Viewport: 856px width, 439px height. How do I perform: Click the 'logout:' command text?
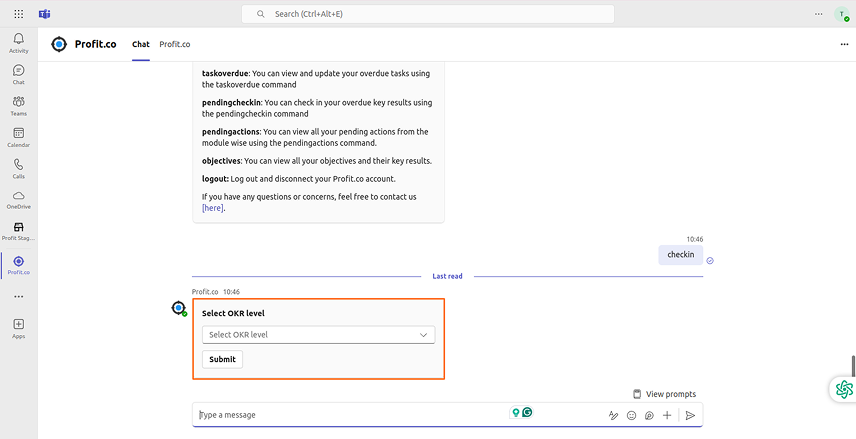pyautogui.click(x=215, y=179)
